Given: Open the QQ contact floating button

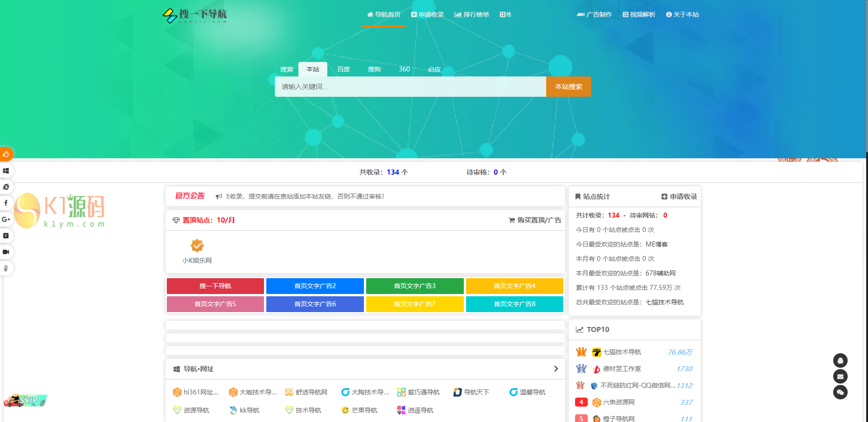Looking at the screenshot, I should coord(840,360).
